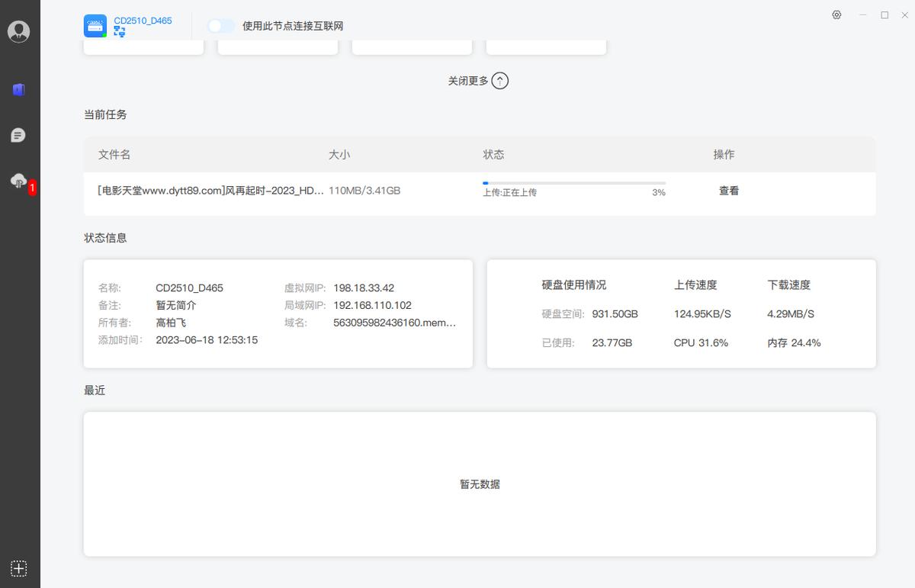This screenshot has height=588, width=915.
Task: Open the cloud transfer icon with notification badge
Action: point(19,182)
